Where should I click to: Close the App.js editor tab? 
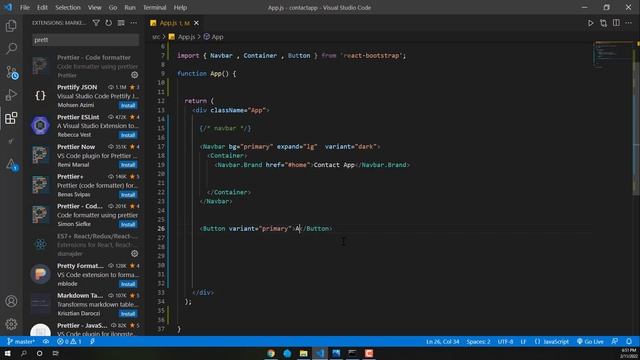196,23
